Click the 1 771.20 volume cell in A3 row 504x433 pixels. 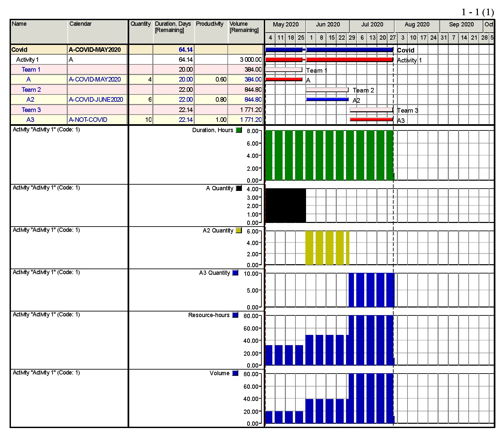[x=245, y=120]
